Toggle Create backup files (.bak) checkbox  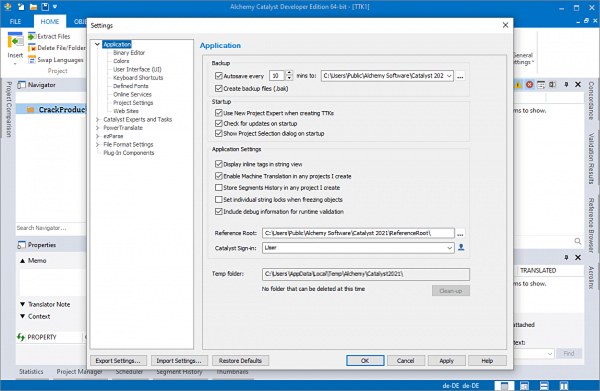click(218, 88)
